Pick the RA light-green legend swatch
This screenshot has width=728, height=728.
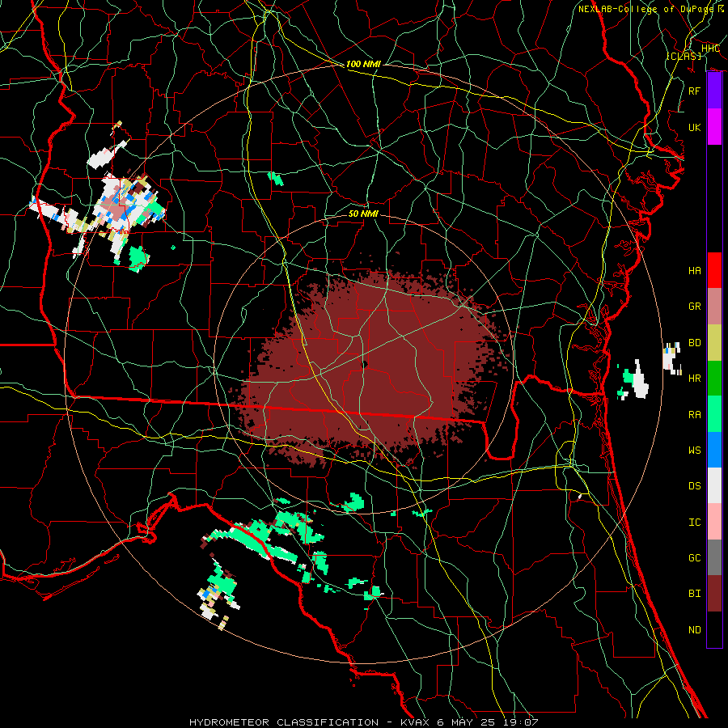pos(714,414)
